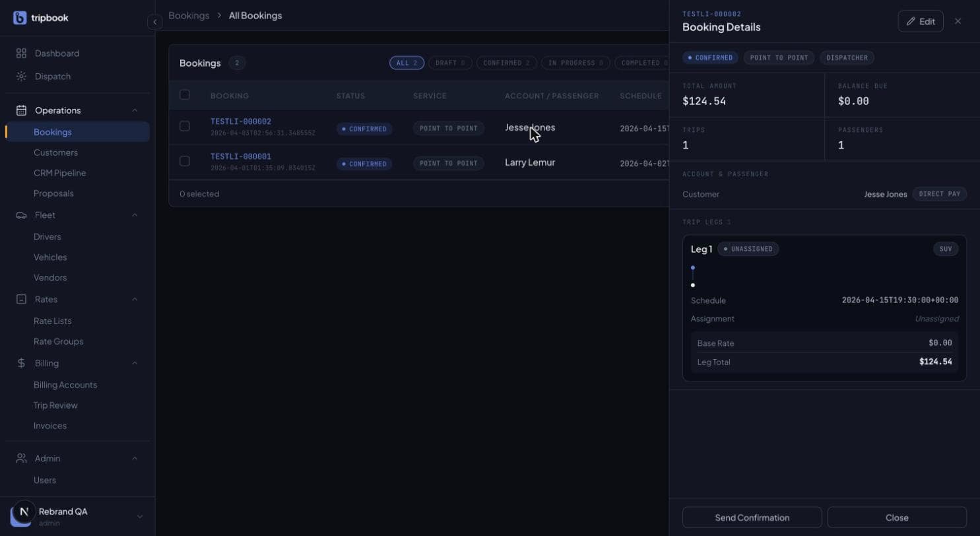Click the STATUS column header
Screen dimensions: 980x536
tap(350, 96)
